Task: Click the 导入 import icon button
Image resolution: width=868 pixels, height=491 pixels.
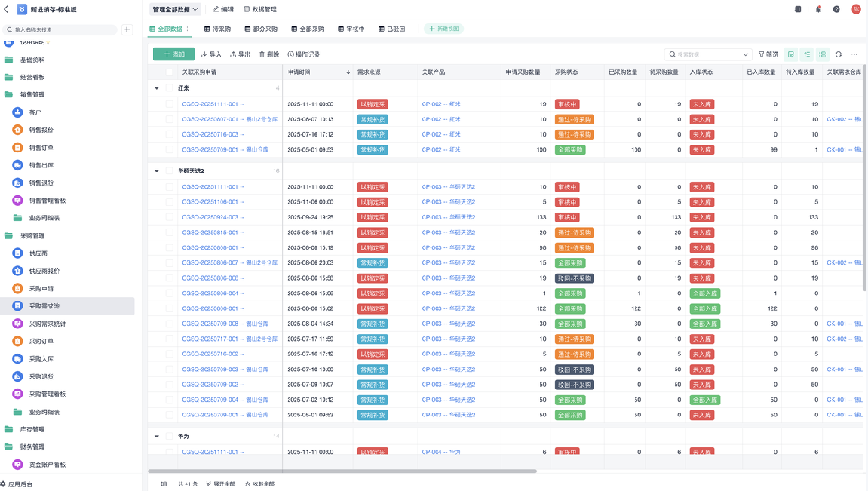Action: [212, 54]
